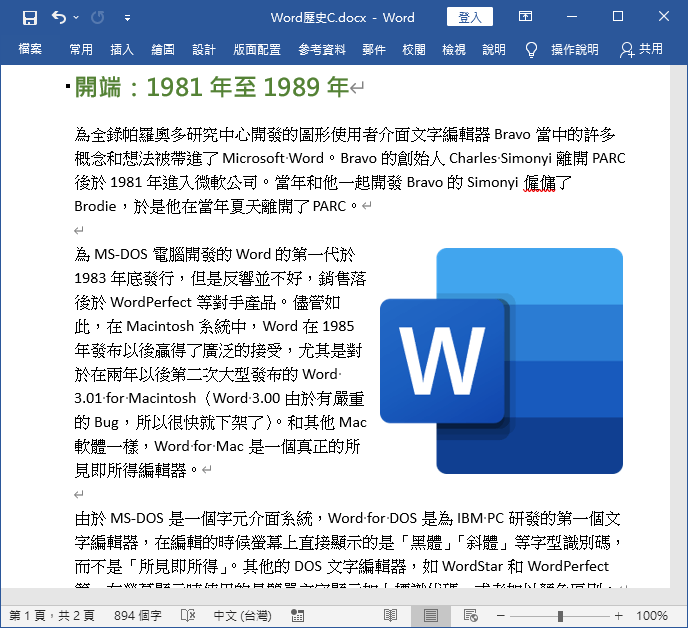The width and height of the screenshot is (688, 628).
Task: Click the lightbulb Tell Me icon
Action: (x=531, y=50)
